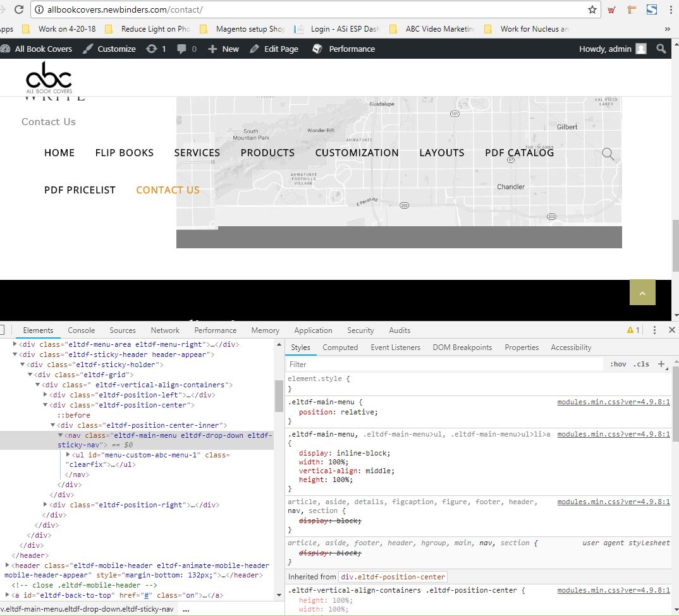
Task: Show more bookmarks with the double chevron
Action: (x=668, y=29)
